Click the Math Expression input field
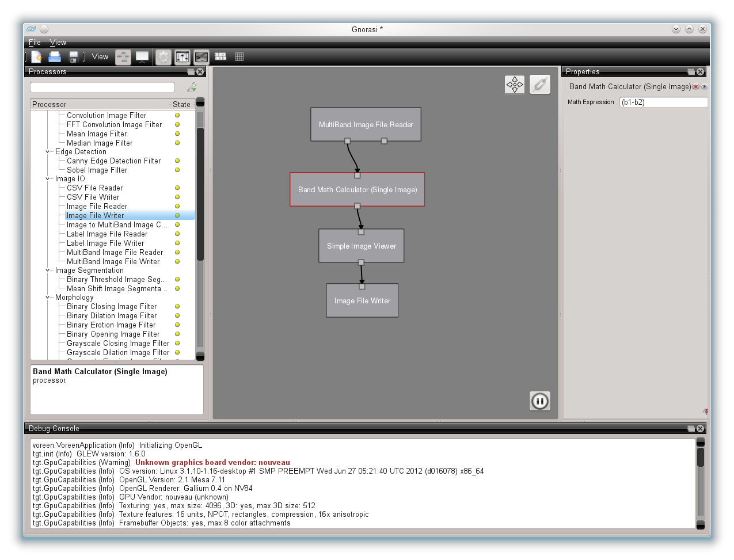The width and height of the screenshot is (734, 560). 663,102
